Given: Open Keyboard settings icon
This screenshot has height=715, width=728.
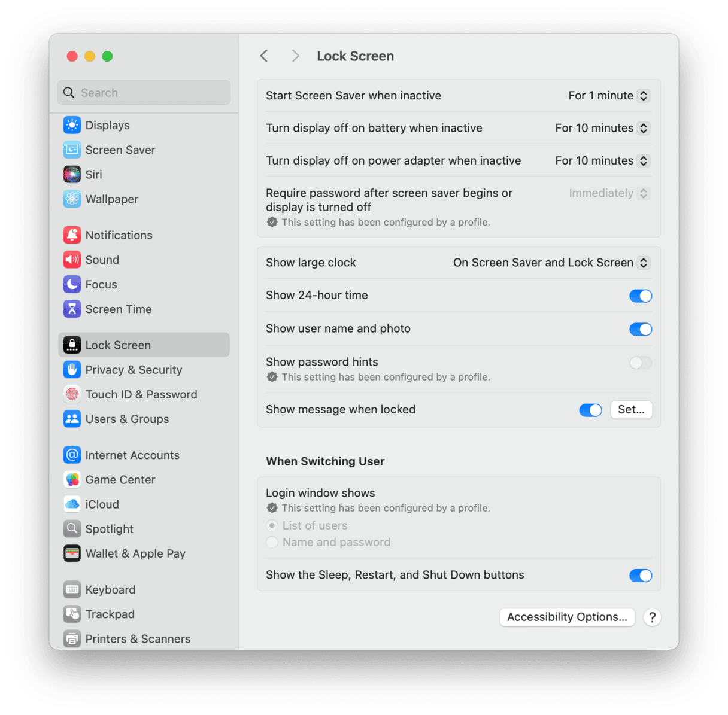Looking at the screenshot, I should (72, 589).
